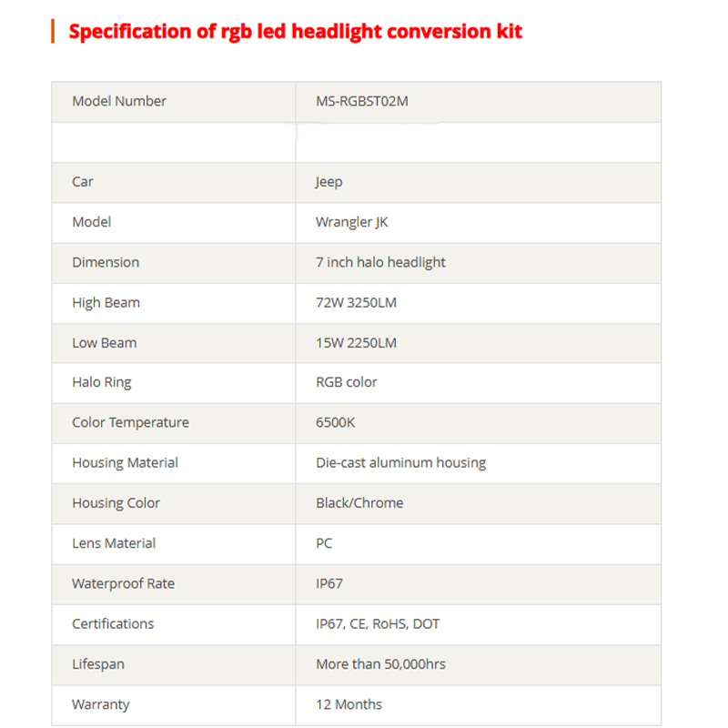Click the "Dimension" row label
This screenshot has width=728, height=728.
point(106,262)
